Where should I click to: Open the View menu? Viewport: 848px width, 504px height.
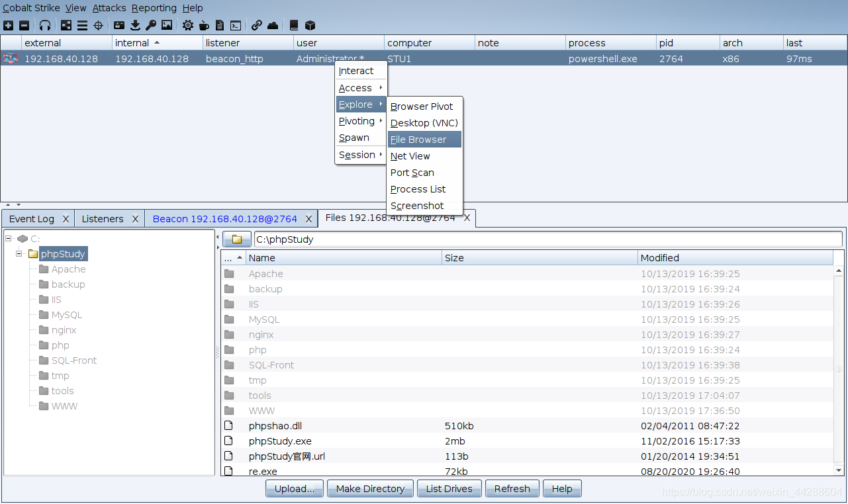[76, 8]
